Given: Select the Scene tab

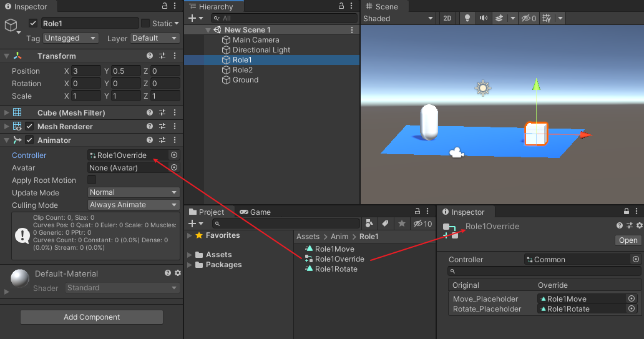Looking at the screenshot, I should (x=381, y=6).
